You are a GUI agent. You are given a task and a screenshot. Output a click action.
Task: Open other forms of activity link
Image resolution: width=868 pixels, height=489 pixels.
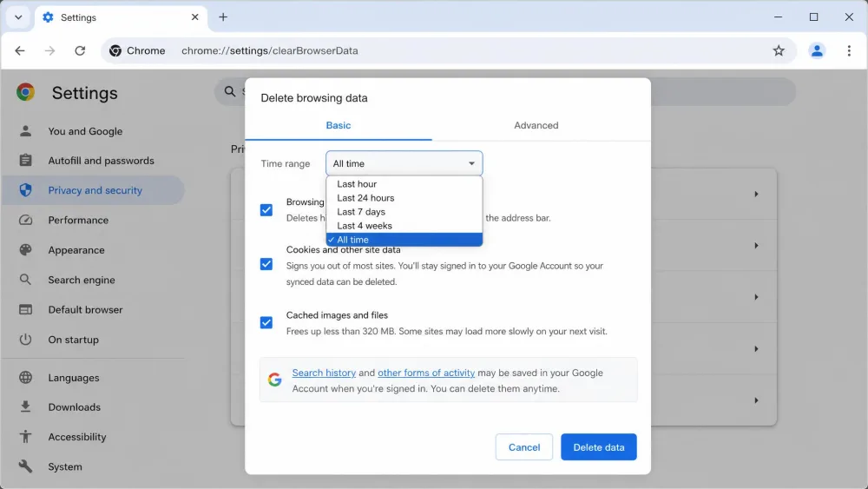pyautogui.click(x=426, y=373)
